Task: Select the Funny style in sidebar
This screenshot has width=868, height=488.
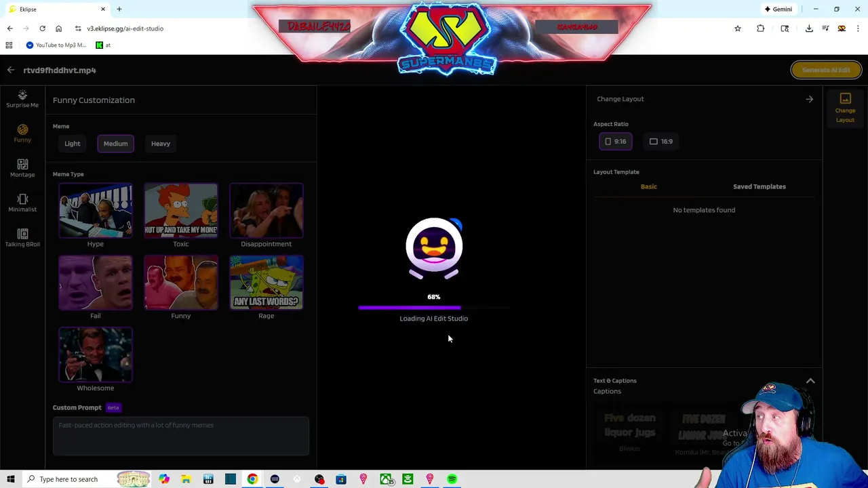Action: click(x=22, y=133)
